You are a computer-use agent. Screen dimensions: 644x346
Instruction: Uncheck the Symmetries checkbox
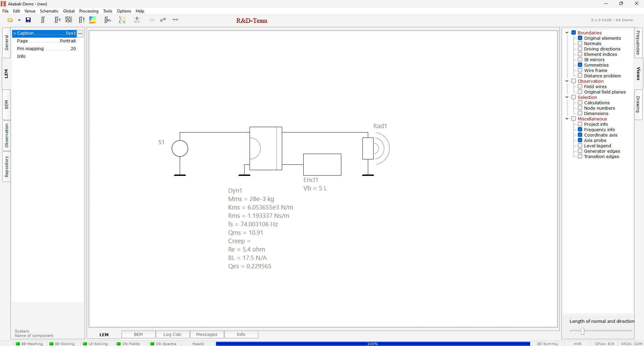(x=580, y=65)
